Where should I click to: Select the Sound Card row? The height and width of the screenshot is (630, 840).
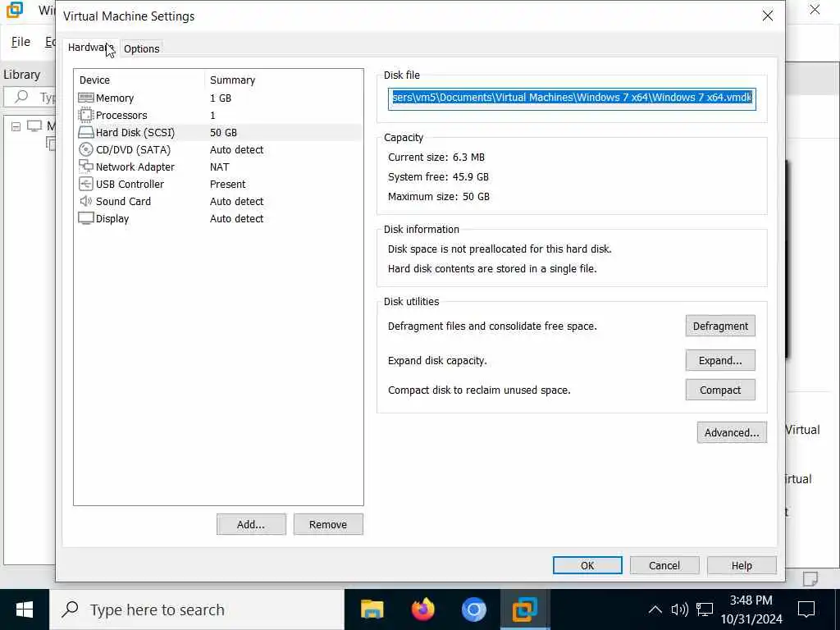click(x=218, y=201)
